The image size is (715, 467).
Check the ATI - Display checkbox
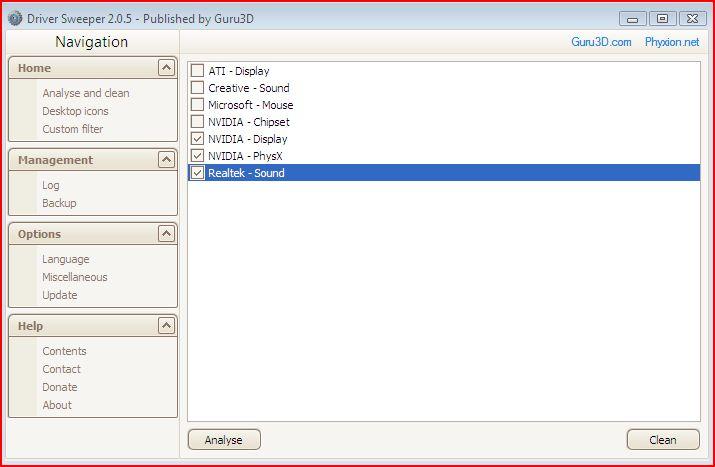pos(197,71)
